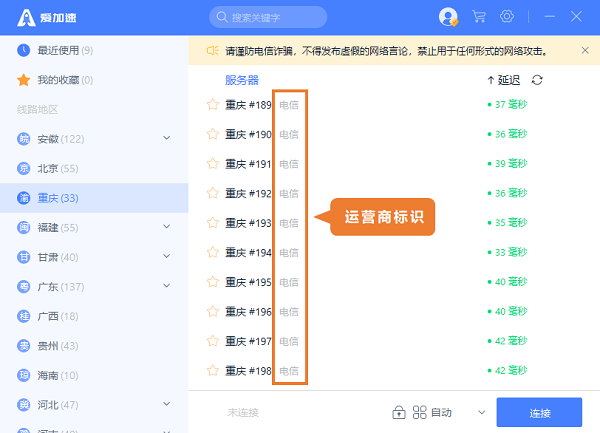Favorite server 重庆 #189 with star
The image size is (600, 433).
click(212, 104)
